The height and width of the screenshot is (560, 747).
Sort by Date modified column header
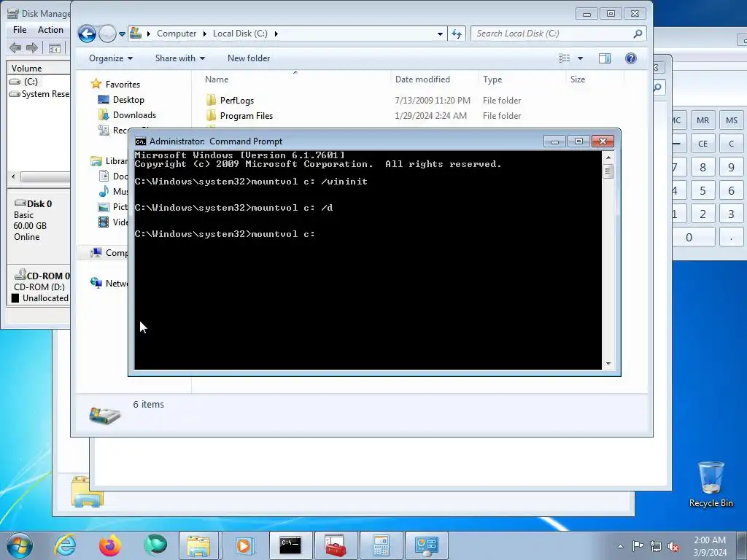pyautogui.click(x=422, y=79)
